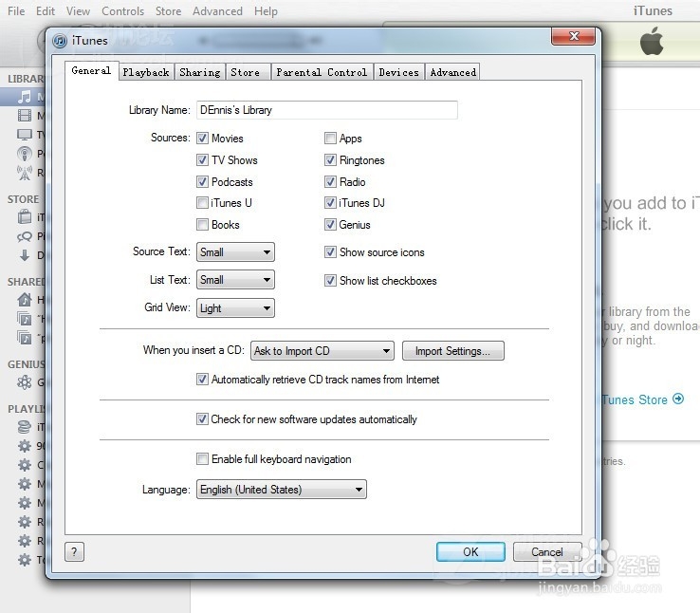Click the help question mark button
This screenshot has height=613, width=700.
pyautogui.click(x=75, y=552)
